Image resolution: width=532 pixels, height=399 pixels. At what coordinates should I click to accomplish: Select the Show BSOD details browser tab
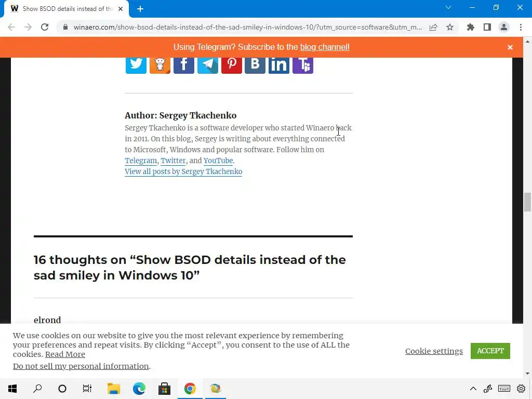point(66,9)
